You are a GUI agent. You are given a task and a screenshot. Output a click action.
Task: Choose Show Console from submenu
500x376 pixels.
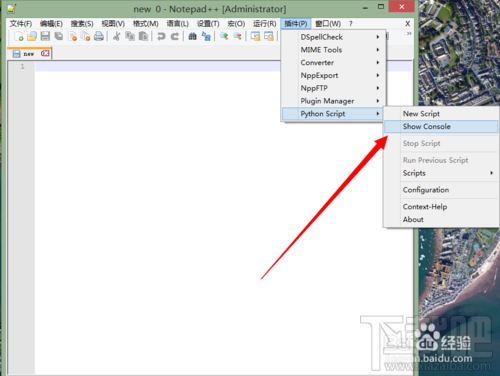point(441,126)
